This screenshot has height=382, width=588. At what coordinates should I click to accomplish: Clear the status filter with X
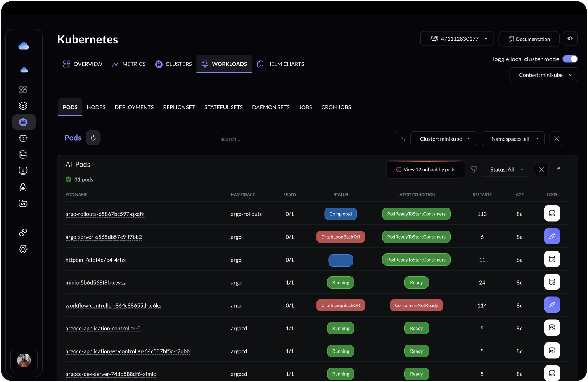(x=541, y=169)
